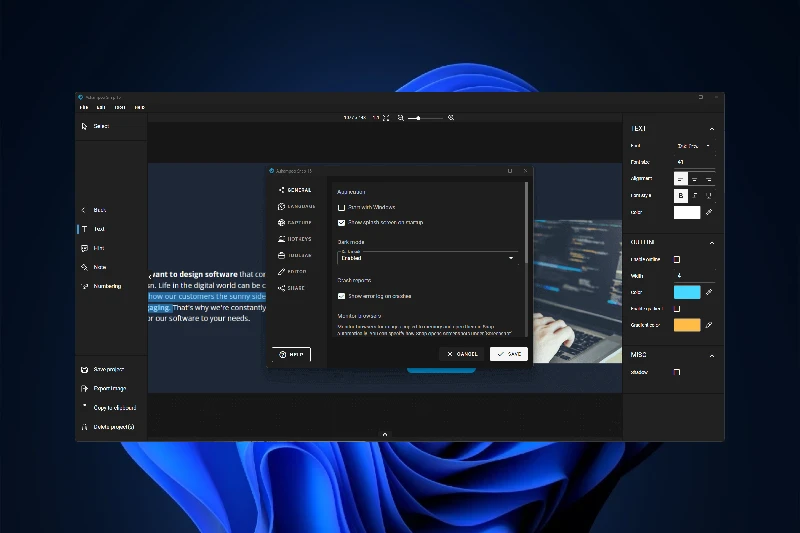Open the Dark mode dropdown
Image resolution: width=800 pixels, height=533 pixels.
pos(428,258)
